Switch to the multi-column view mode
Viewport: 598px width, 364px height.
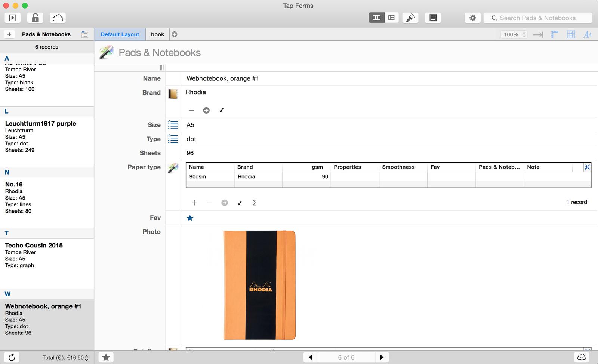[376, 18]
